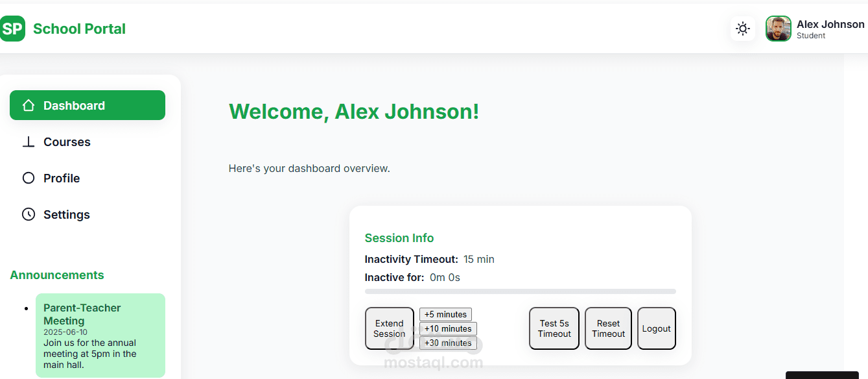Toggle the sun theme switch
Screen dimensions: 868x379
(743, 29)
